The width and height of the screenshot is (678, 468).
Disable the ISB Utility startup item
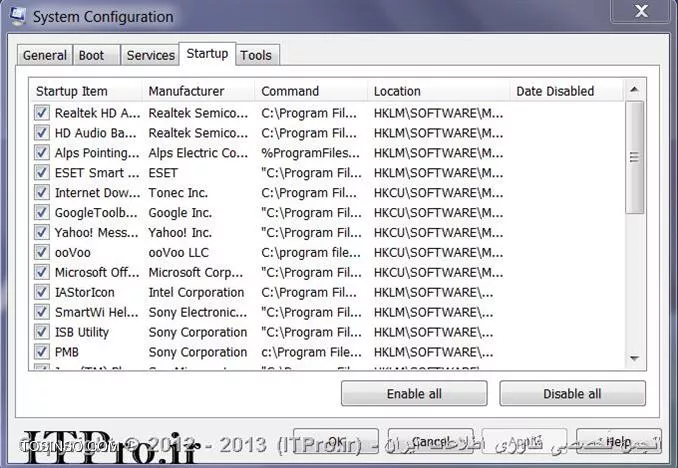coord(42,332)
